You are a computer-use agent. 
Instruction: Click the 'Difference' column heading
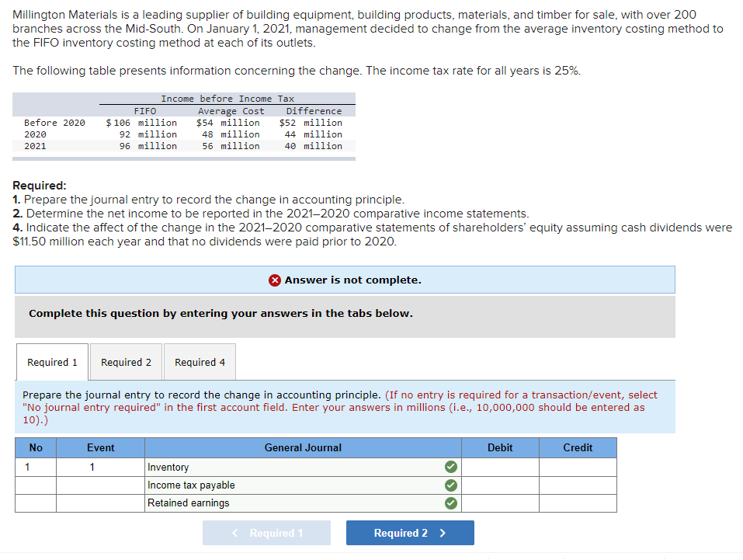314,111
